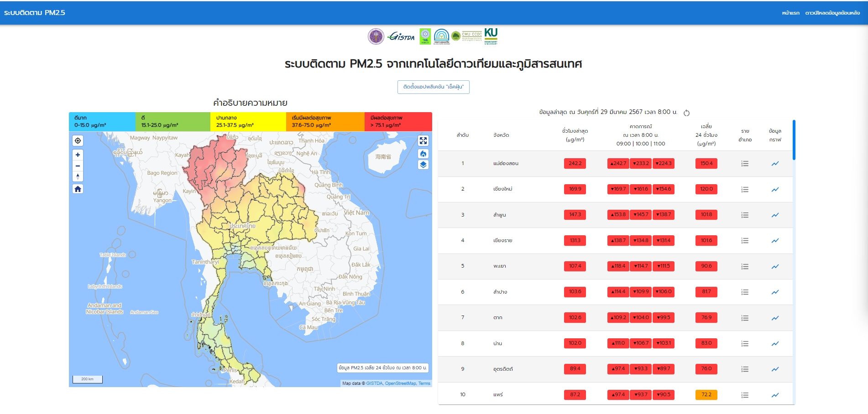Reset map north with compass arrow
Screen dimensions: 868x414
point(78,176)
